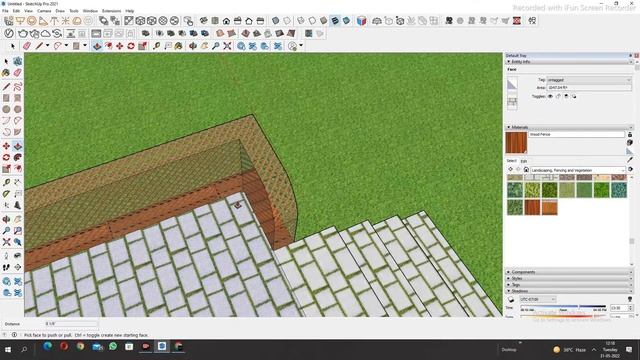Open the Extensions menu

click(111, 11)
